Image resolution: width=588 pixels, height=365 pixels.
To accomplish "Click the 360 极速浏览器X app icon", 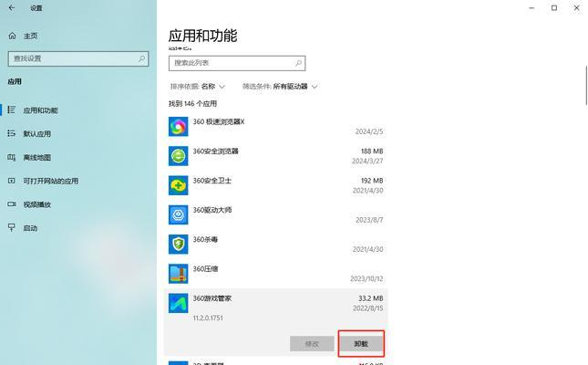I will tap(178, 127).
